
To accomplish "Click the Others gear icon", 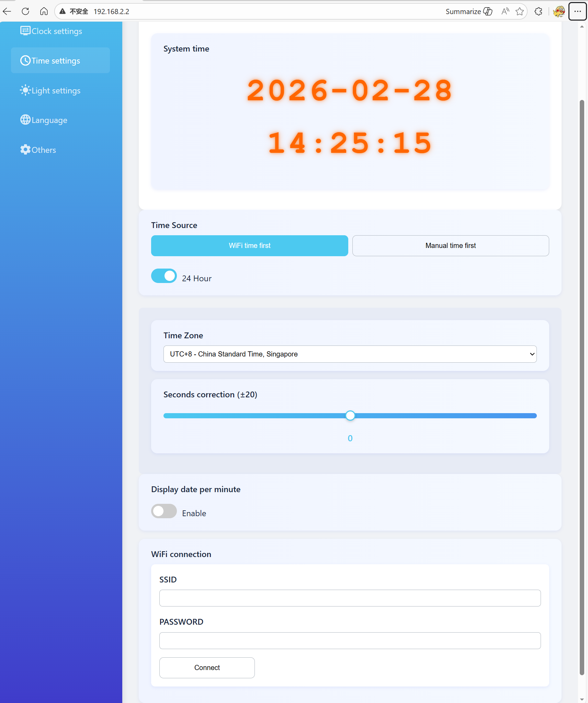I will pos(25,150).
